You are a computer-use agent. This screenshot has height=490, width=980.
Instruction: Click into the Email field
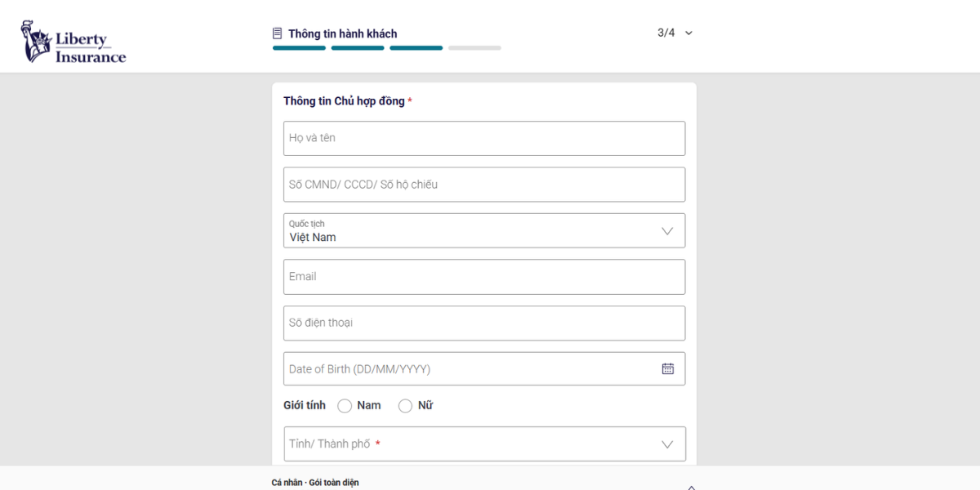[x=484, y=277]
